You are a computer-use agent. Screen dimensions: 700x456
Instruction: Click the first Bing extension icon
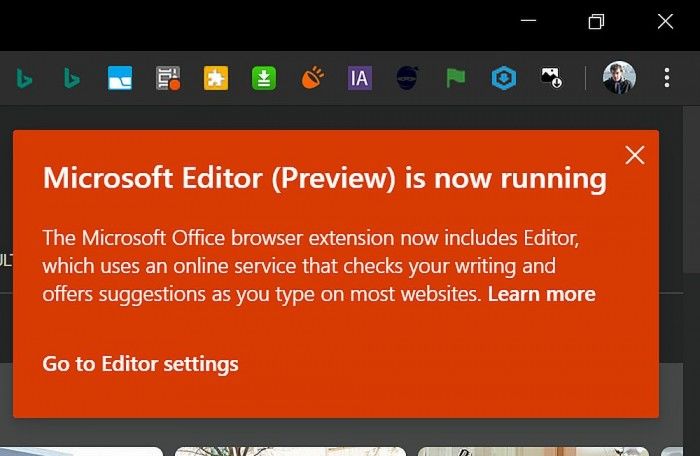tap(24, 78)
